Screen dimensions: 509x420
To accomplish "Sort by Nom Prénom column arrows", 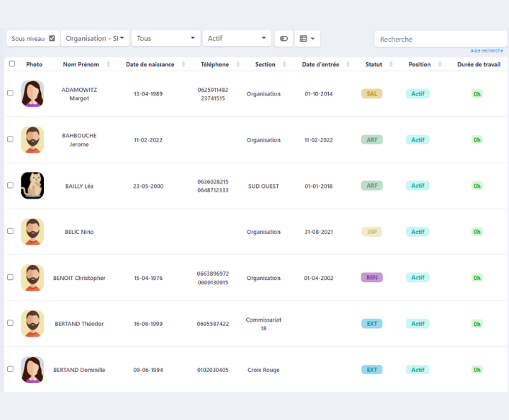I will coord(108,64).
